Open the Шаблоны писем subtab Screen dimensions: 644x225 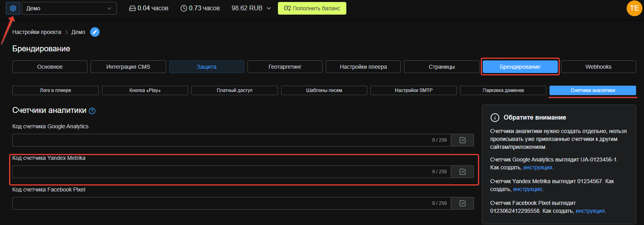tap(324, 90)
